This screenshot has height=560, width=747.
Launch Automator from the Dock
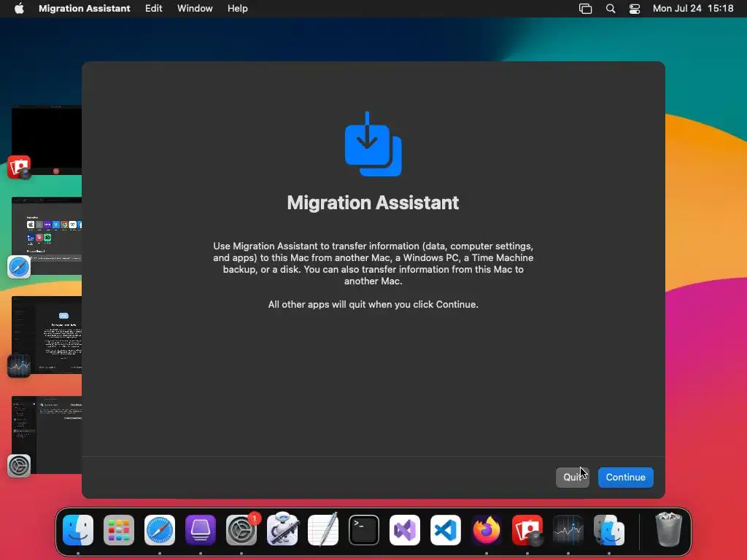click(282, 530)
